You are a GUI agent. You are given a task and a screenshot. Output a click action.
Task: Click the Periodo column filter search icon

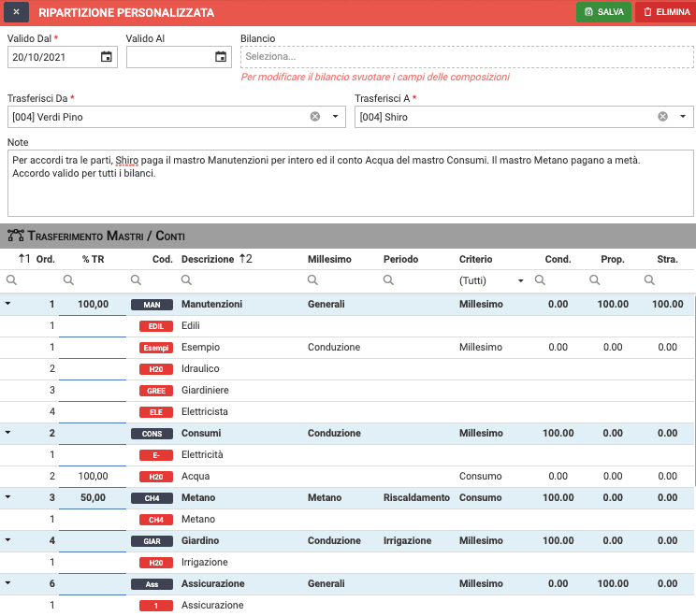pyautogui.click(x=388, y=279)
